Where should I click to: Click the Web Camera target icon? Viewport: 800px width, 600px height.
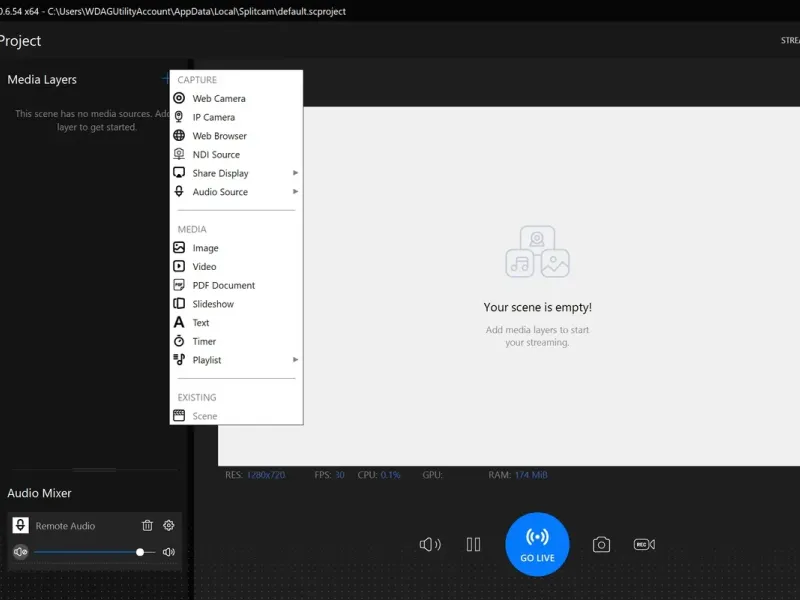[179, 98]
